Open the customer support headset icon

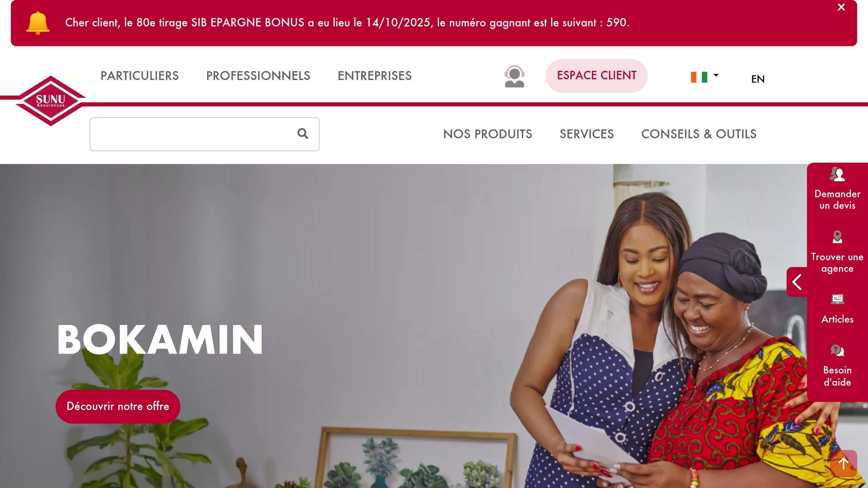coord(515,76)
